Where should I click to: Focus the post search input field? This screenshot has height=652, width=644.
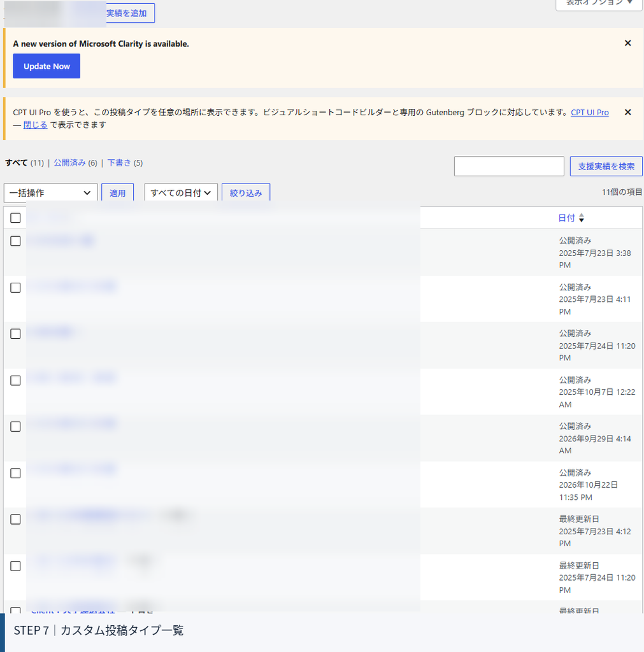click(x=509, y=166)
